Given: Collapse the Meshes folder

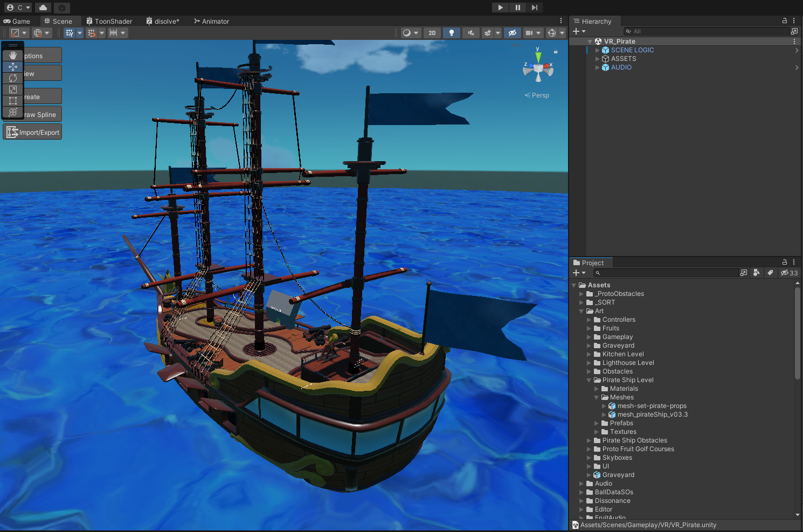Looking at the screenshot, I should coord(597,397).
